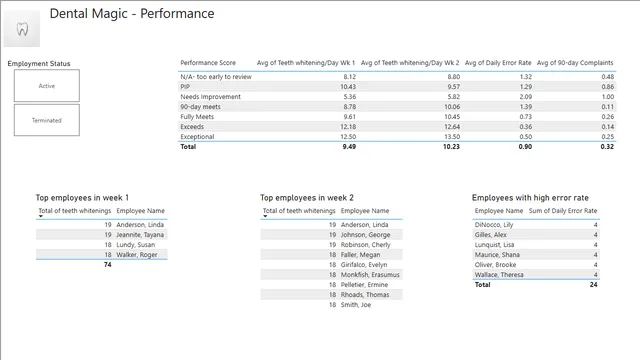Screen dimensions: 640x360
Task: Click week 1 Employee Name column header
Action: [140, 211]
